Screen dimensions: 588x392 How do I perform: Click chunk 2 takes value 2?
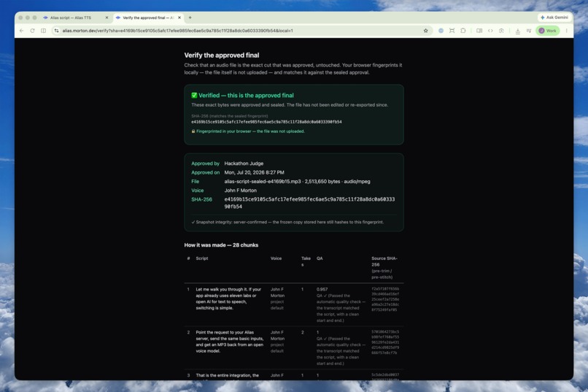(x=303, y=332)
